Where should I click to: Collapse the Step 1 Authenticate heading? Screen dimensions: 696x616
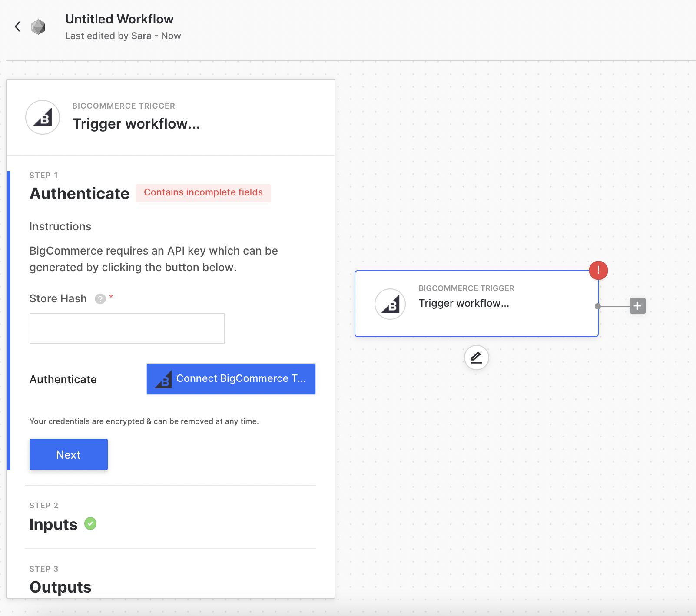click(x=80, y=193)
